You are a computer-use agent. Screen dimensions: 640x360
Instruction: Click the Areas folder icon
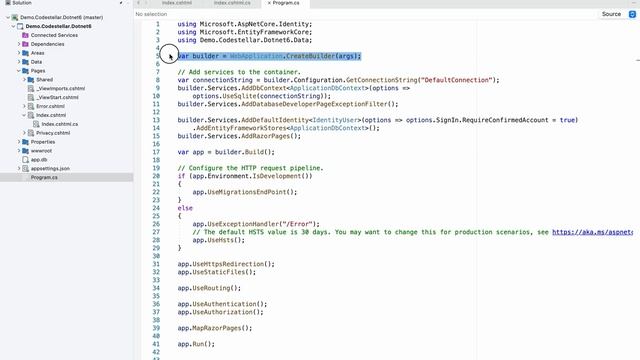[x=25, y=53]
